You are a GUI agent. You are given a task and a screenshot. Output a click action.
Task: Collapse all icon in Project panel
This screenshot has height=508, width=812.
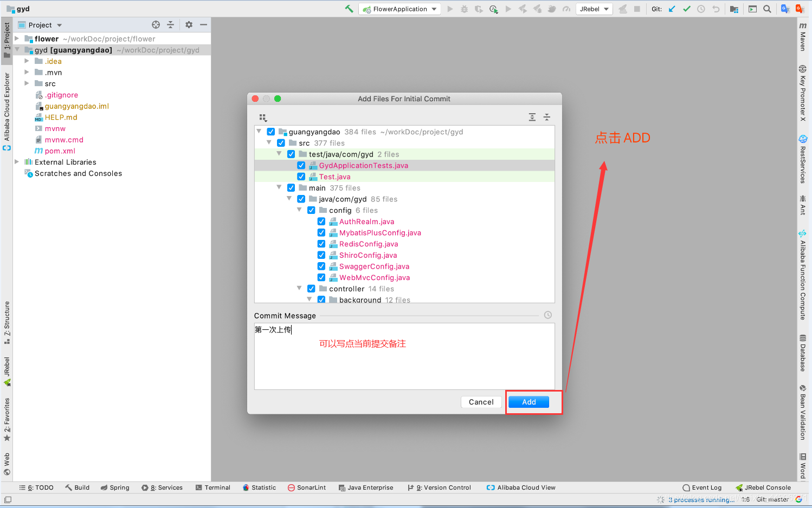pyautogui.click(x=170, y=24)
